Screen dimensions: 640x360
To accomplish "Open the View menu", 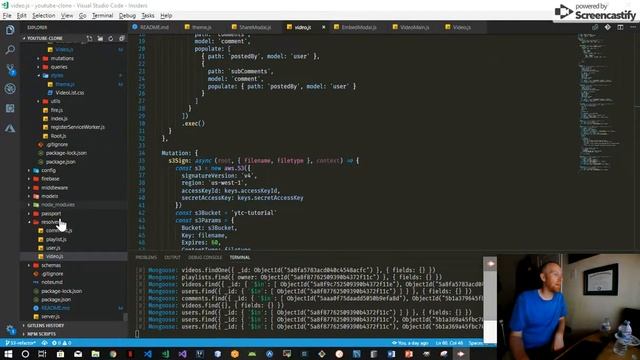I will [67, 16].
